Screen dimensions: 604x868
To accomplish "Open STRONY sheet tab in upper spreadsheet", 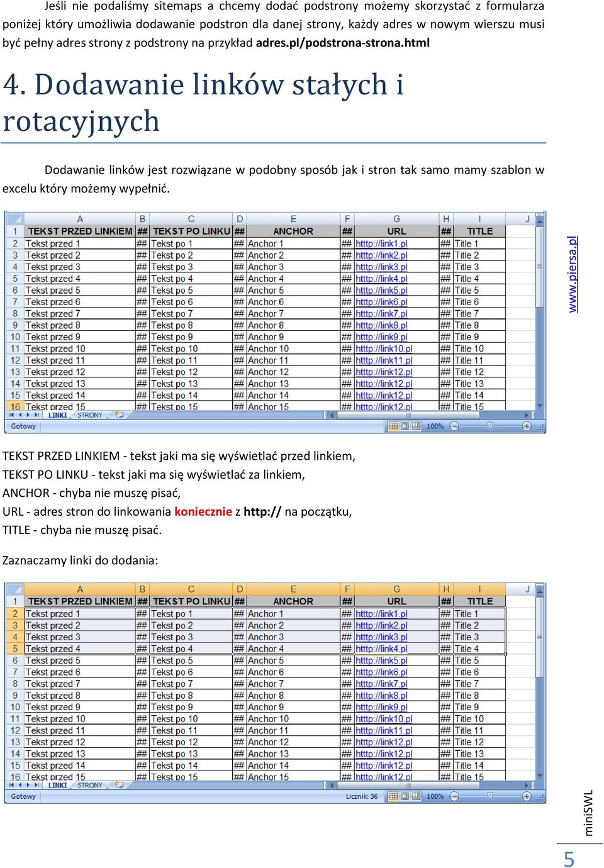I will [x=89, y=415].
